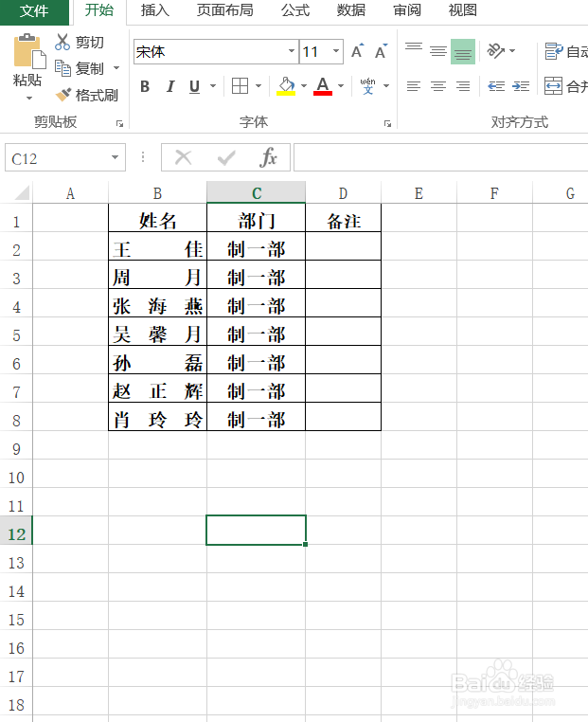Screen dimensions: 588x722
Task: Open the borders grid icon
Action: pos(241,85)
